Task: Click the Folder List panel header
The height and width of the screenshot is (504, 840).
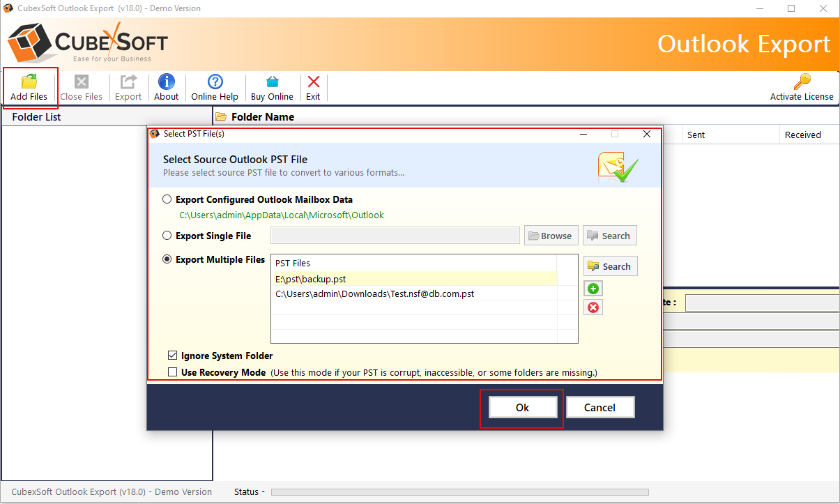Action: (107, 117)
